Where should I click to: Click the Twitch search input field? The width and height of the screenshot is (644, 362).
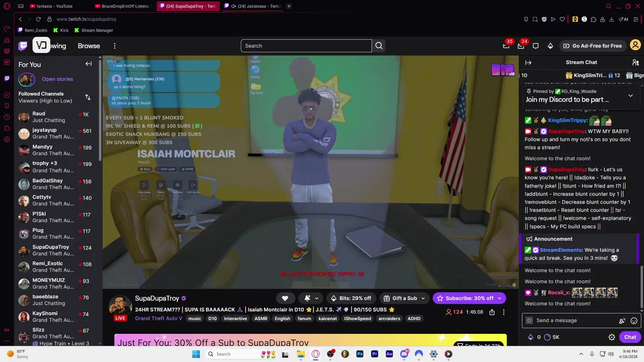(x=306, y=46)
